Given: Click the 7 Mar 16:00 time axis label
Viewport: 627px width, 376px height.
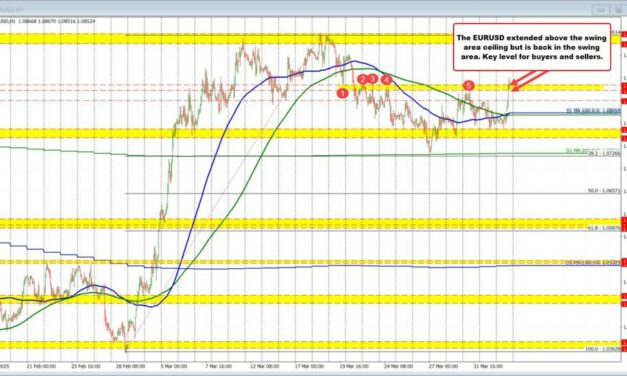Looking at the screenshot, I should click(218, 366).
